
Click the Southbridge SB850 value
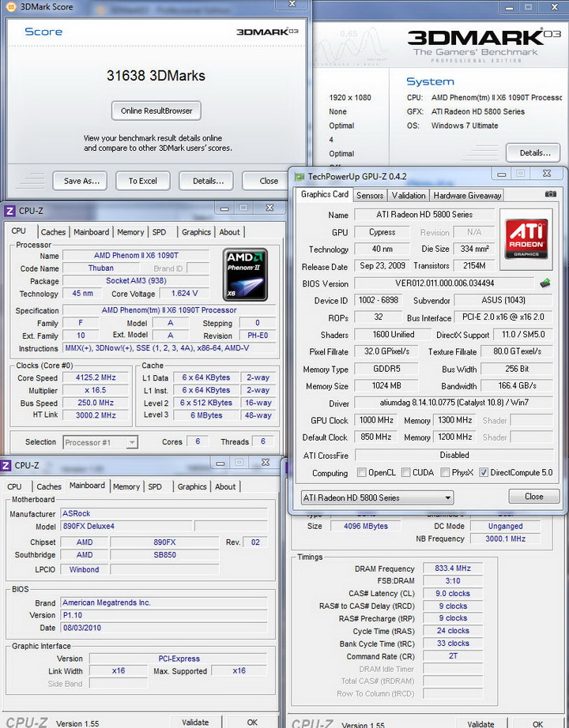(x=164, y=554)
